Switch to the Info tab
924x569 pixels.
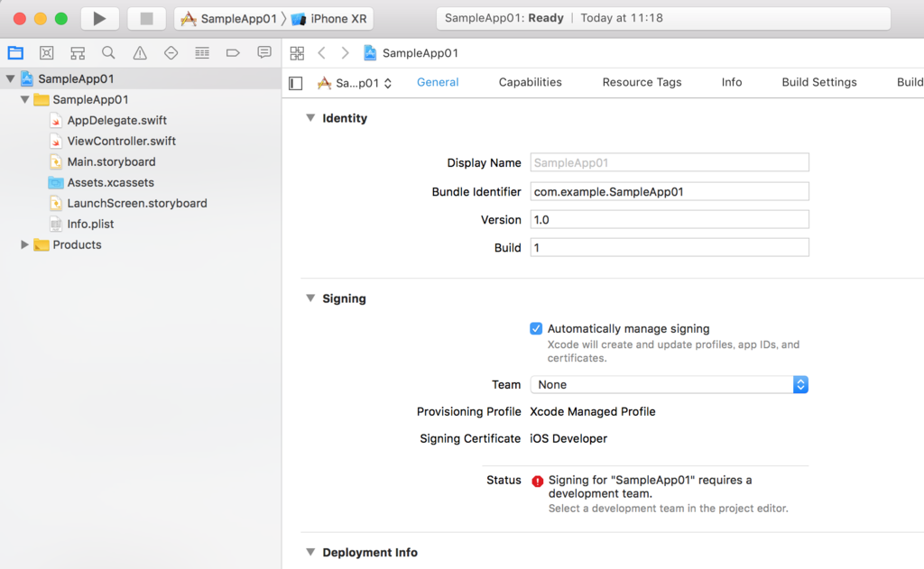coord(731,82)
